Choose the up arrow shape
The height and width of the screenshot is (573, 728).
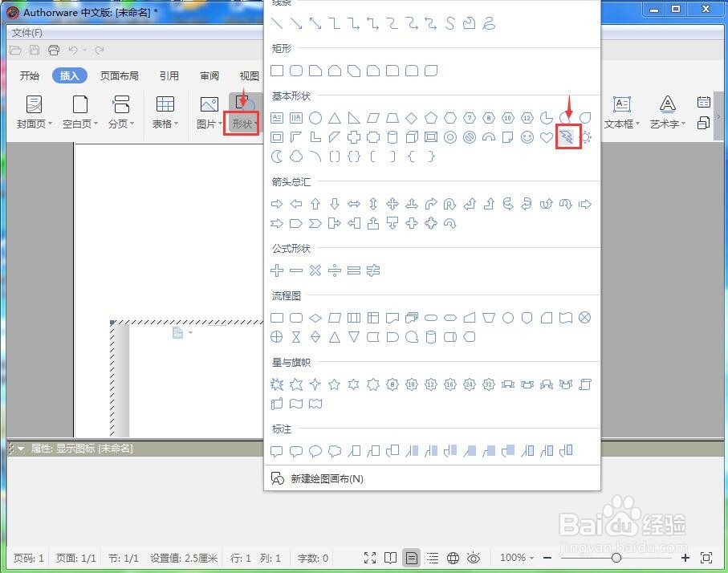pyautogui.click(x=315, y=204)
